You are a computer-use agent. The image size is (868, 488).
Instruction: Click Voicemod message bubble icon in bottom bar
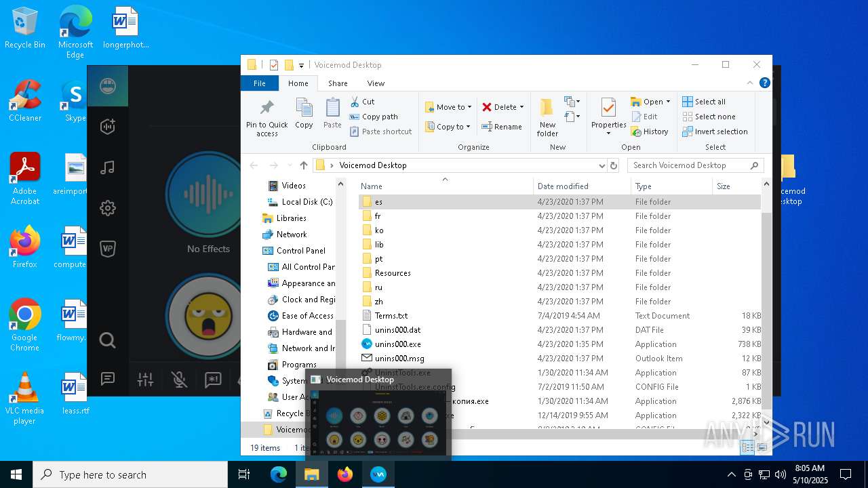213,380
